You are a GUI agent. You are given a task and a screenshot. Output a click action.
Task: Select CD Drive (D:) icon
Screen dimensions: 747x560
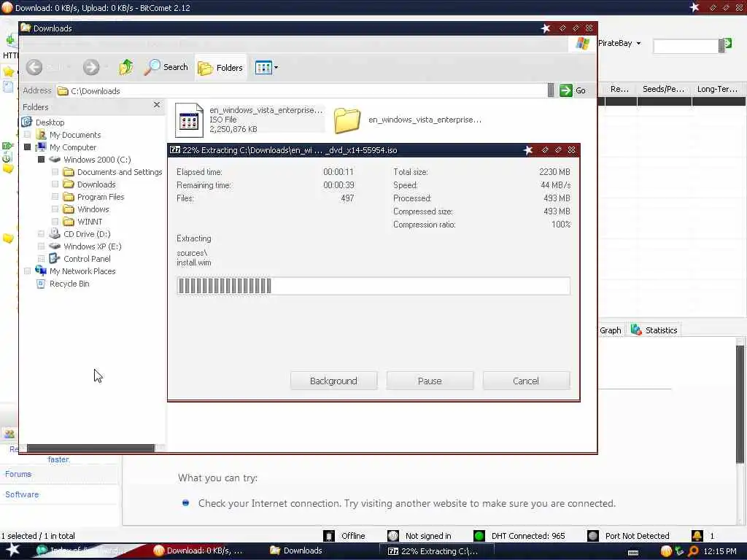point(55,234)
